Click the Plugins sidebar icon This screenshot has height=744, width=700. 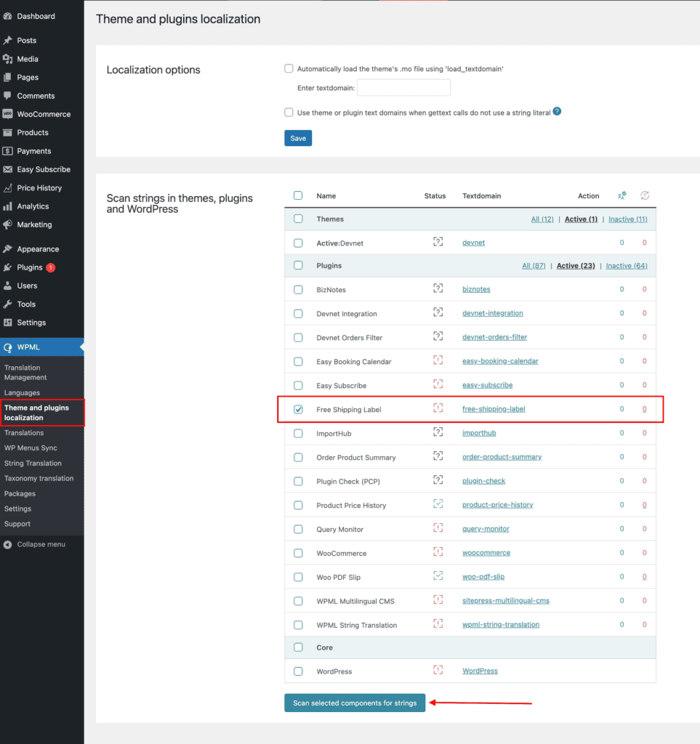[8, 267]
